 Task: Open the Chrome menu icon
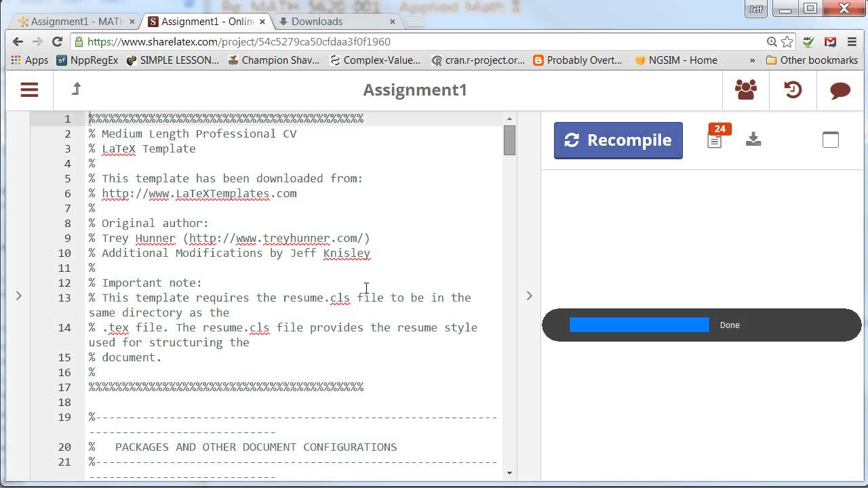(x=852, y=41)
